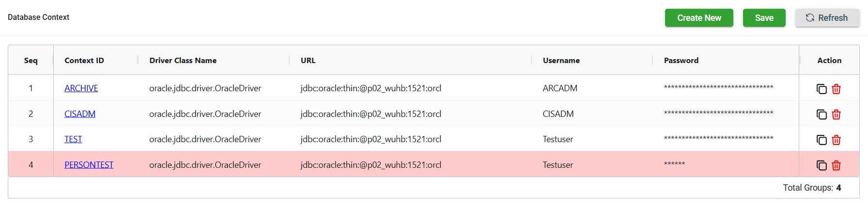
Task: Sort by the Context ID column header
Action: click(84, 61)
